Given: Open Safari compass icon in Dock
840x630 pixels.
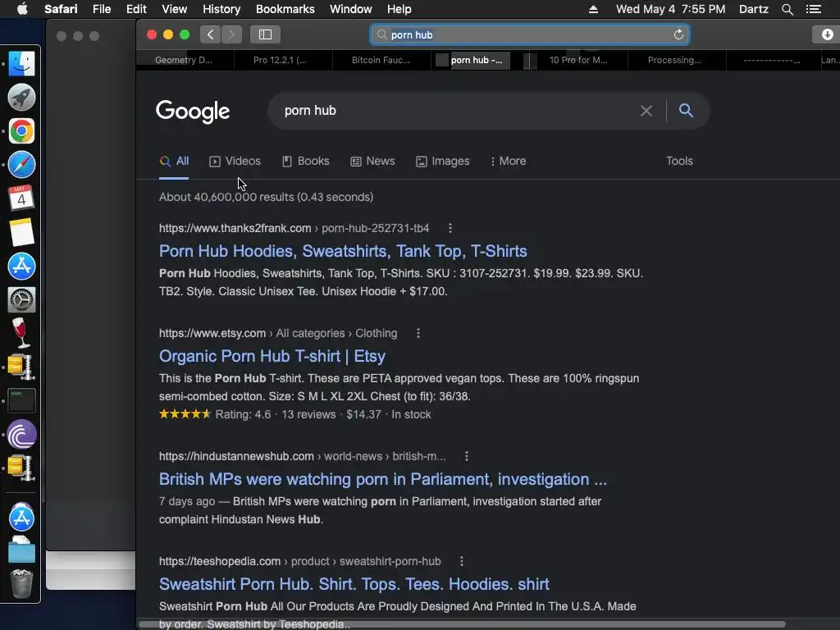Looking at the screenshot, I should [x=21, y=165].
